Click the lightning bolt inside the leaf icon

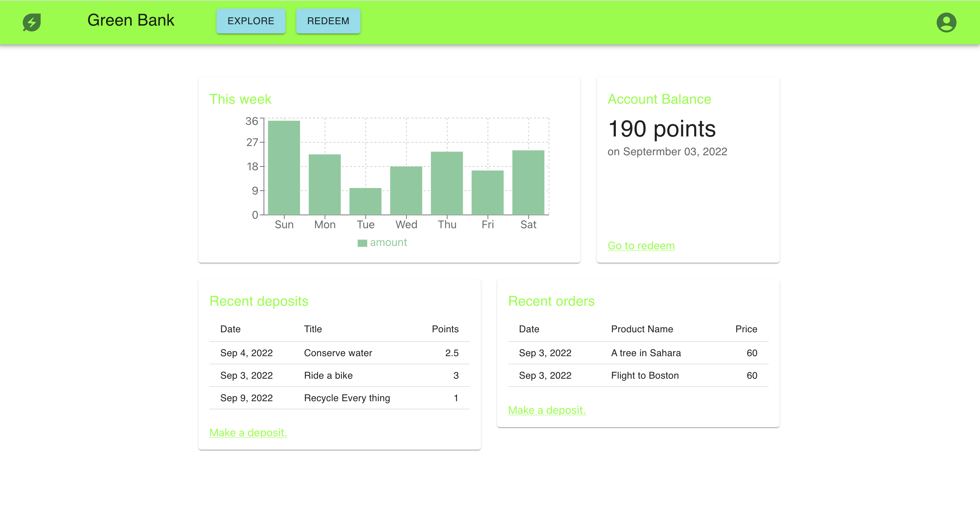tap(31, 23)
